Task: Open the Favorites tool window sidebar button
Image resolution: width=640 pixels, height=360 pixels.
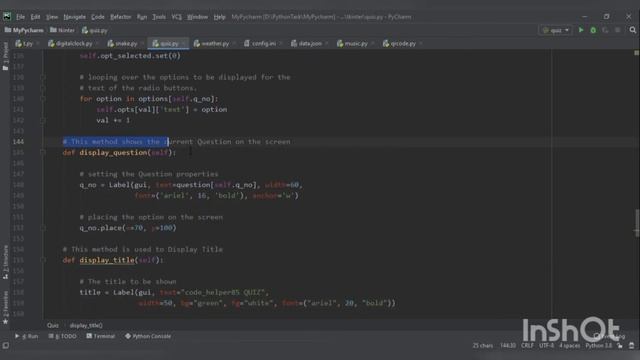Action: pyautogui.click(x=5, y=307)
